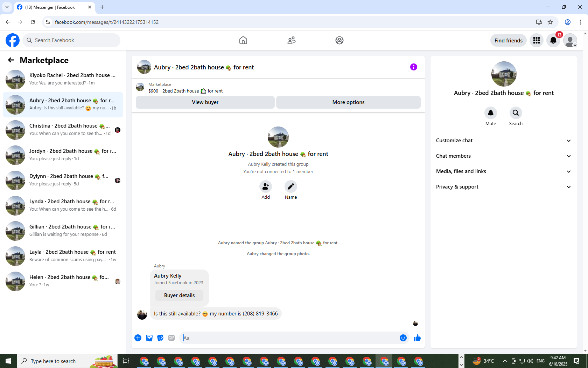Open Kiyoko Rachel conversation
Screen dimensions: 588x368
pos(63,79)
